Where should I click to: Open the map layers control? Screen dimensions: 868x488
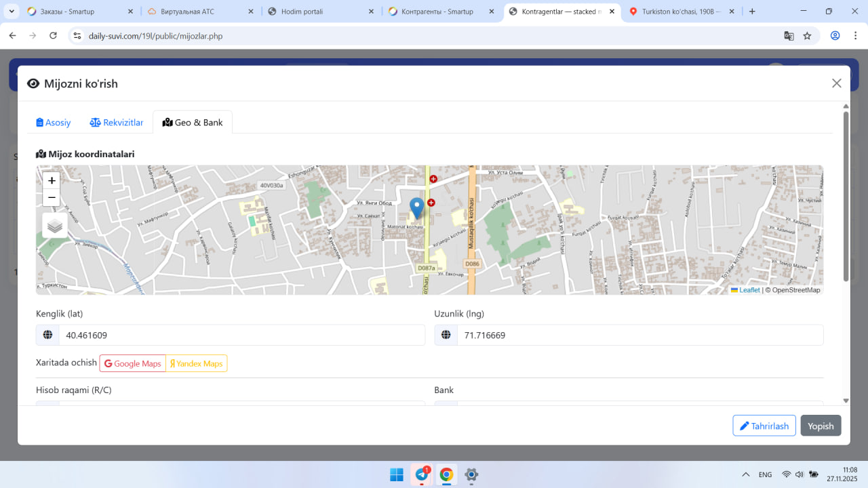pyautogui.click(x=55, y=226)
